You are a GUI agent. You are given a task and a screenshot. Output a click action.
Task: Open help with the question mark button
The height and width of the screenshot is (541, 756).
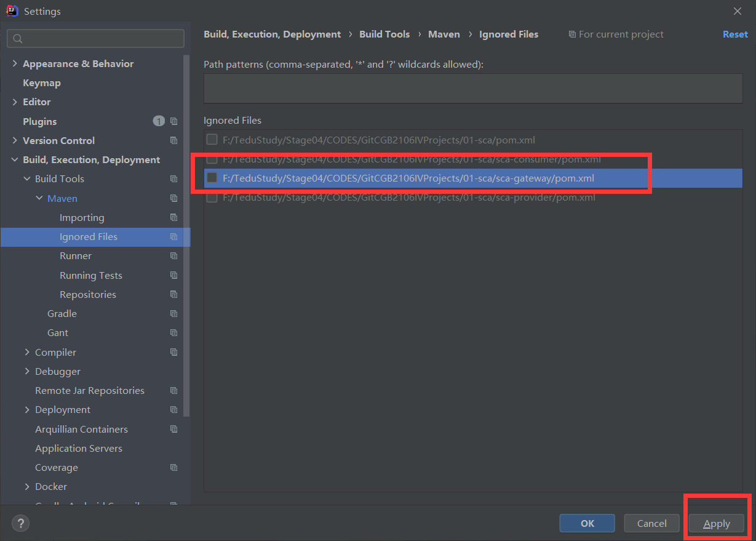20,523
